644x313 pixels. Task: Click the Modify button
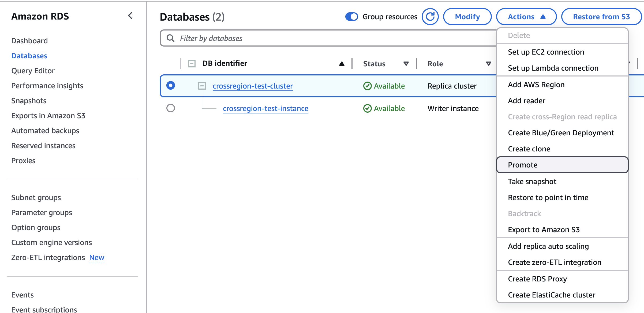tap(467, 17)
